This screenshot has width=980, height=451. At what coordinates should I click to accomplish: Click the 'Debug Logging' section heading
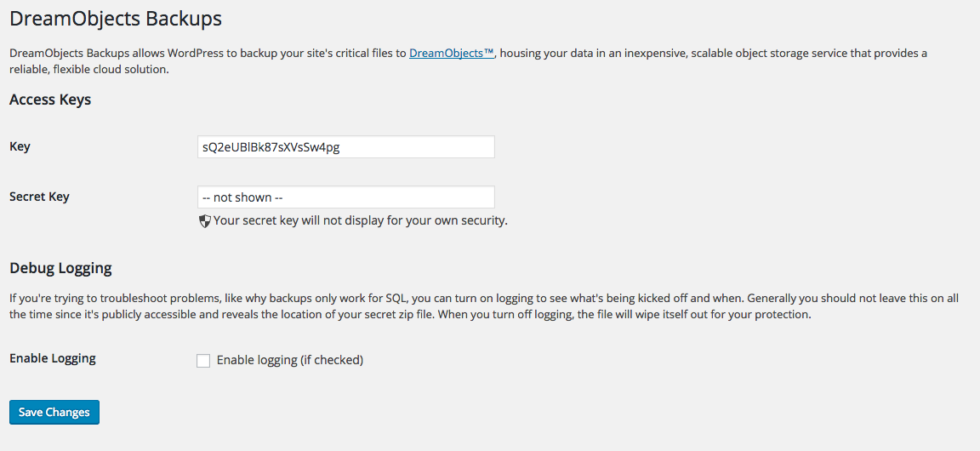(60, 268)
